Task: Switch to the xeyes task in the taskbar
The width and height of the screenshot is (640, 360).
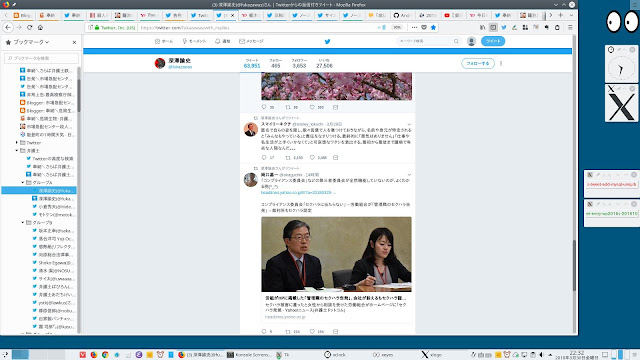Action: (383, 355)
